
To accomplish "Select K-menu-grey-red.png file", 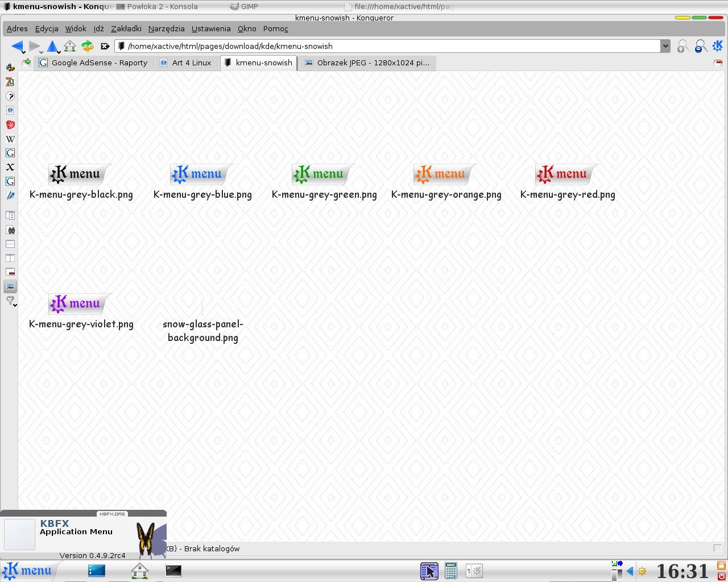I will click(568, 182).
